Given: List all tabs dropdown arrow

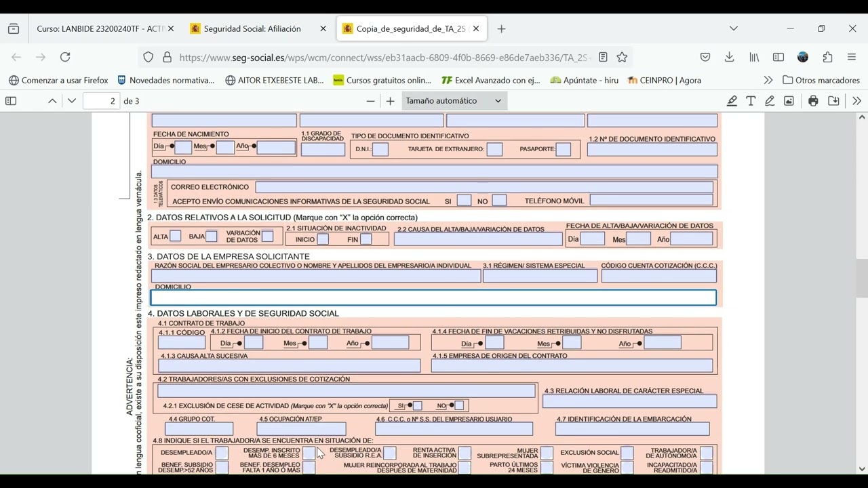Looking at the screenshot, I should coord(733,28).
